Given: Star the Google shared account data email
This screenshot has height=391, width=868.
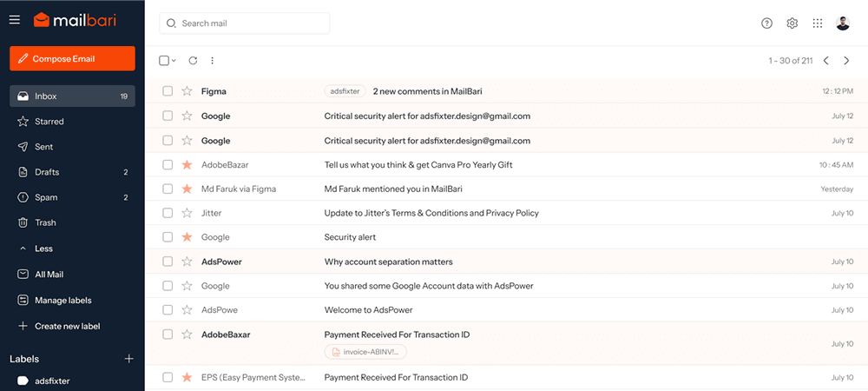Looking at the screenshot, I should tap(187, 287).
